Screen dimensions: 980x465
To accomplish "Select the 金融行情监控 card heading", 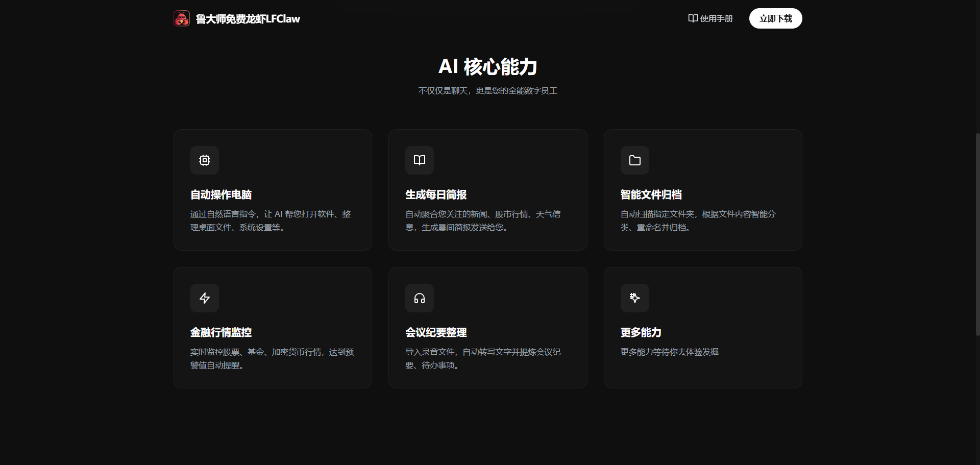I will point(221,332).
